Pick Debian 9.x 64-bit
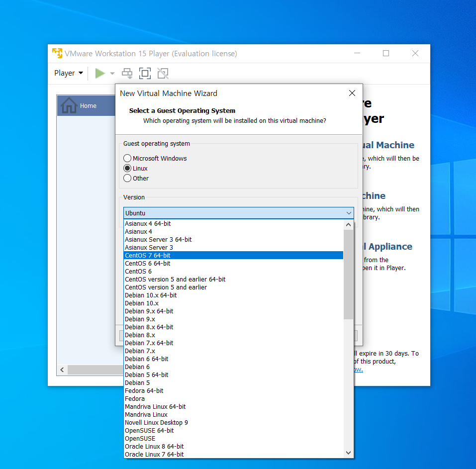The width and height of the screenshot is (476, 469). [234, 311]
